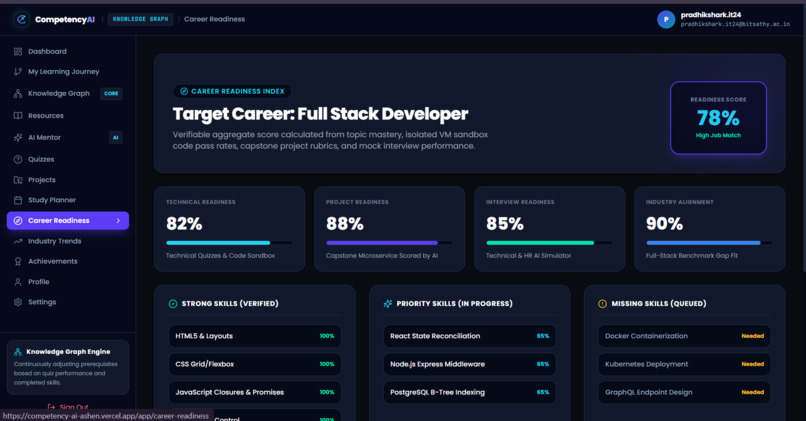
Task: Select the CSS Grid/Flexbox skill row
Action: coord(255,364)
